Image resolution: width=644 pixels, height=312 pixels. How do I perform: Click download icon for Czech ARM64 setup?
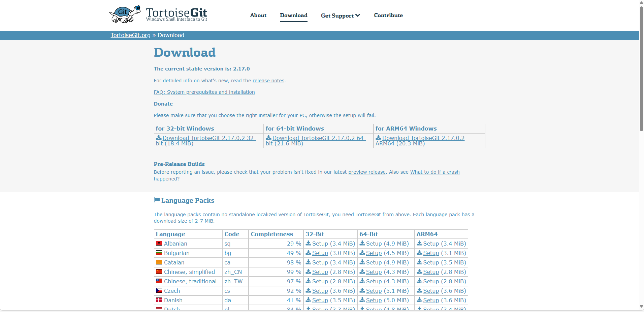[x=419, y=290]
